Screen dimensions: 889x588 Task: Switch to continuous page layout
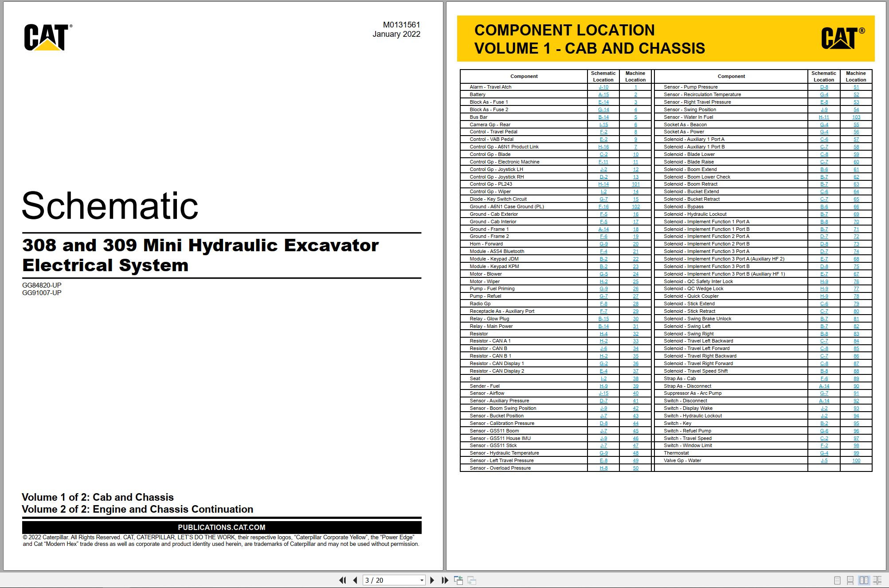pyautogui.click(x=850, y=580)
